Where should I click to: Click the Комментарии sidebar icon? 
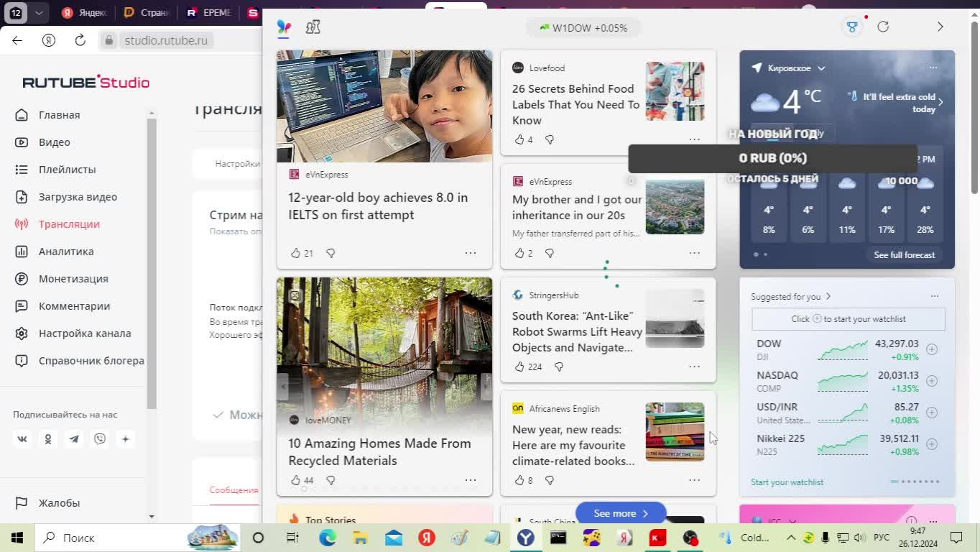22,306
